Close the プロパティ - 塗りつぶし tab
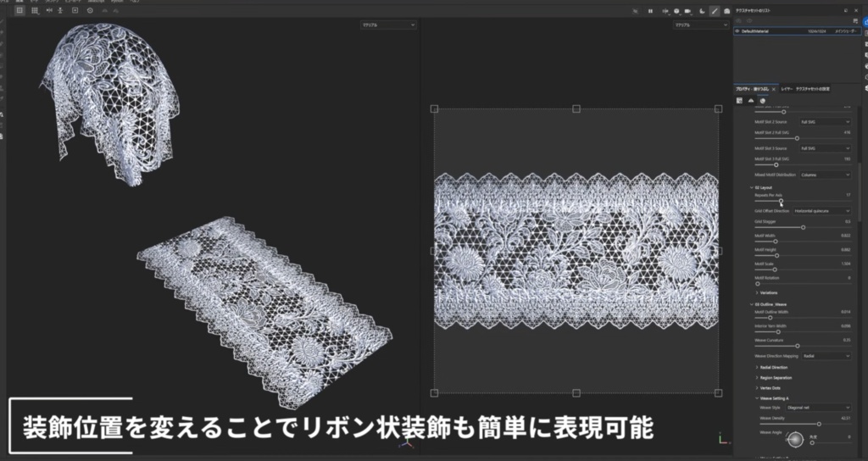This screenshot has width=868, height=461. pos(773,89)
